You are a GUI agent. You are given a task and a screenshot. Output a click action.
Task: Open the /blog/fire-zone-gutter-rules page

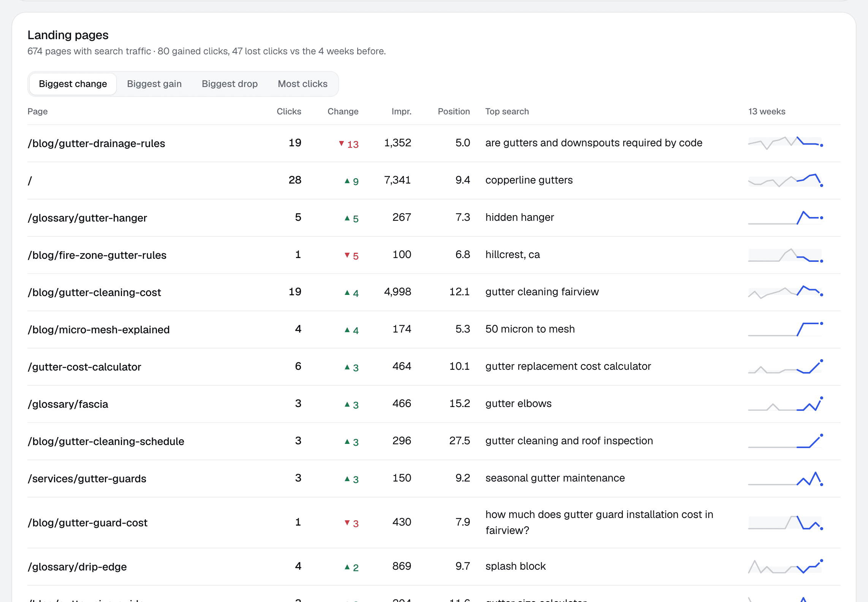pos(97,255)
